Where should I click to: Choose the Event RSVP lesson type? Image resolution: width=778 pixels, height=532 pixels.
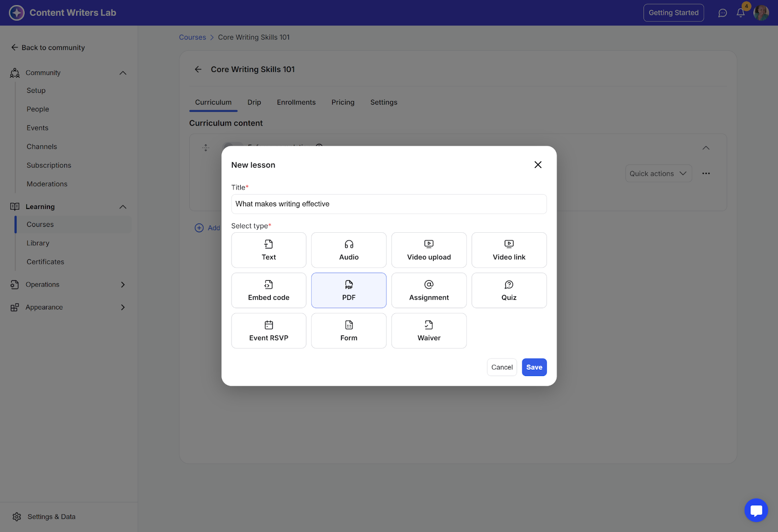click(x=268, y=330)
